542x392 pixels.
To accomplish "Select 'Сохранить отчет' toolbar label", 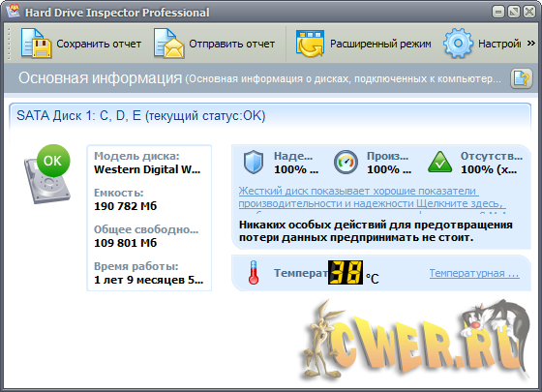I will (x=99, y=44).
